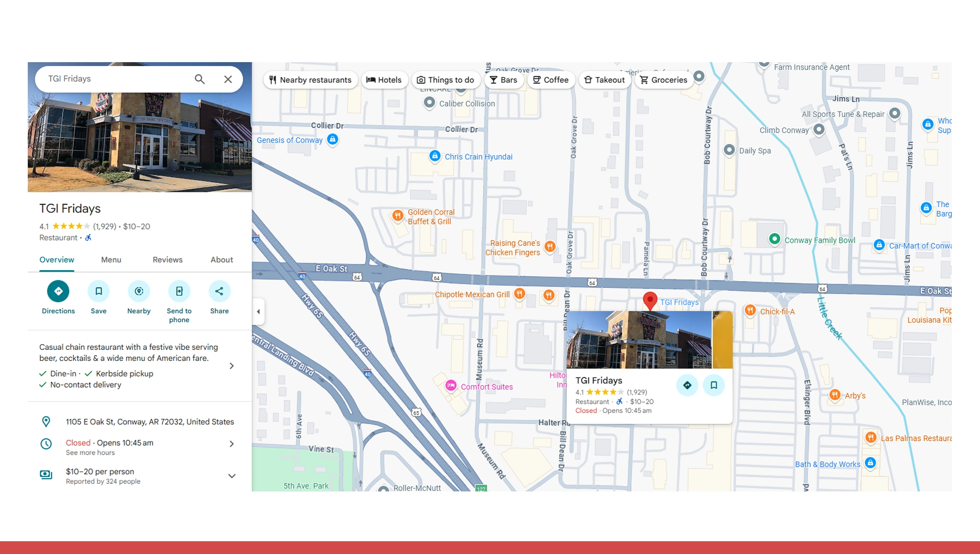Screen dimensions: 980x554
Task: Click the Share icon
Action: click(x=219, y=291)
